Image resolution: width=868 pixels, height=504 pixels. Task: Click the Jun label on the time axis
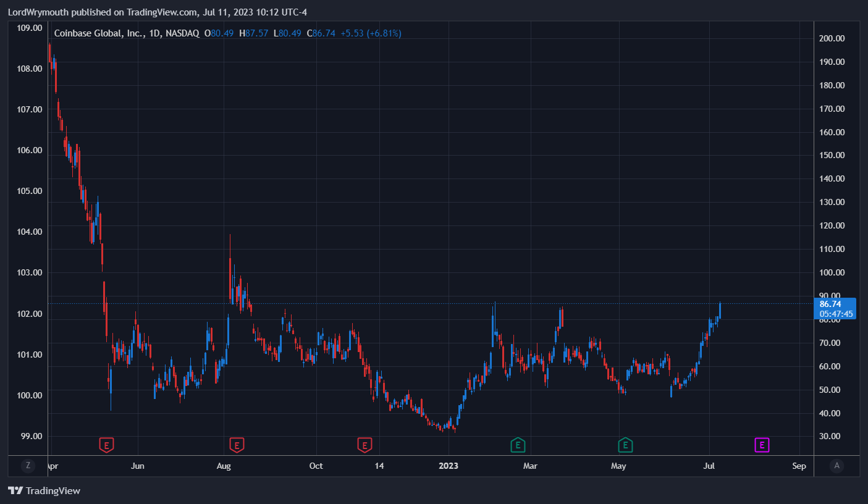(x=138, y=466)
